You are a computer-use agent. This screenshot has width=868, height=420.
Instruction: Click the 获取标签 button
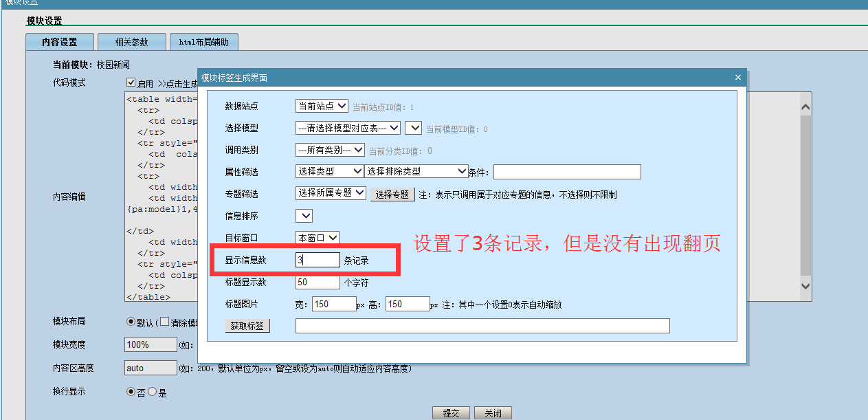coord(247,326)
